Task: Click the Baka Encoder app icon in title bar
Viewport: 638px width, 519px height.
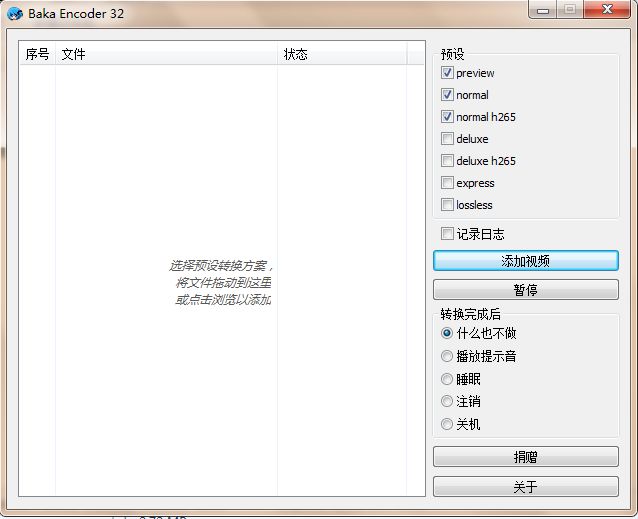Action: pos(15,14)
